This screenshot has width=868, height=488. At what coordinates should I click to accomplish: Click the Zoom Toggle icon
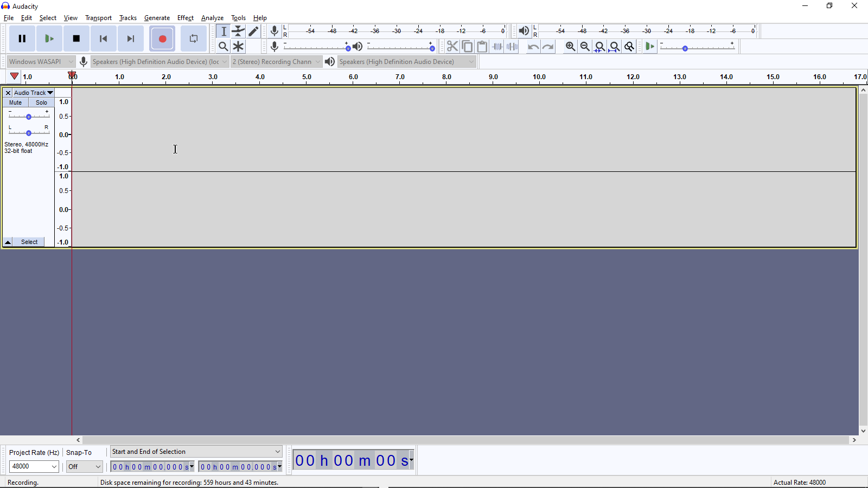[629, 47]
